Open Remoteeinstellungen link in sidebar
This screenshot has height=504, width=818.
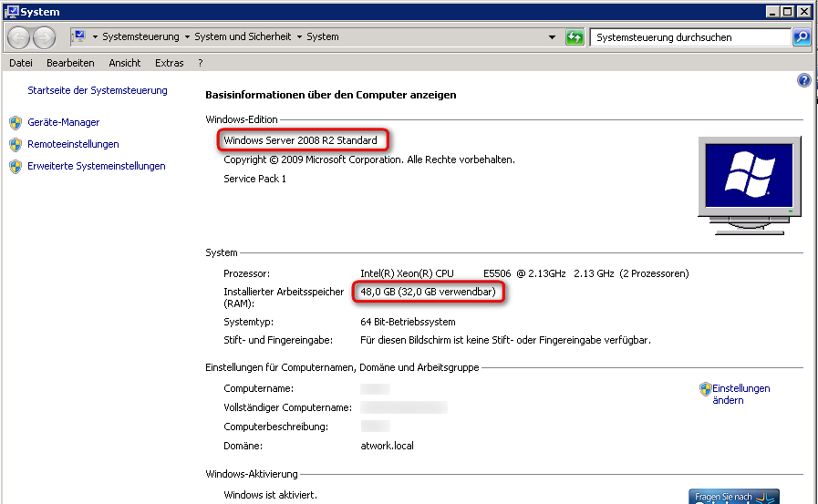(73, 144)
